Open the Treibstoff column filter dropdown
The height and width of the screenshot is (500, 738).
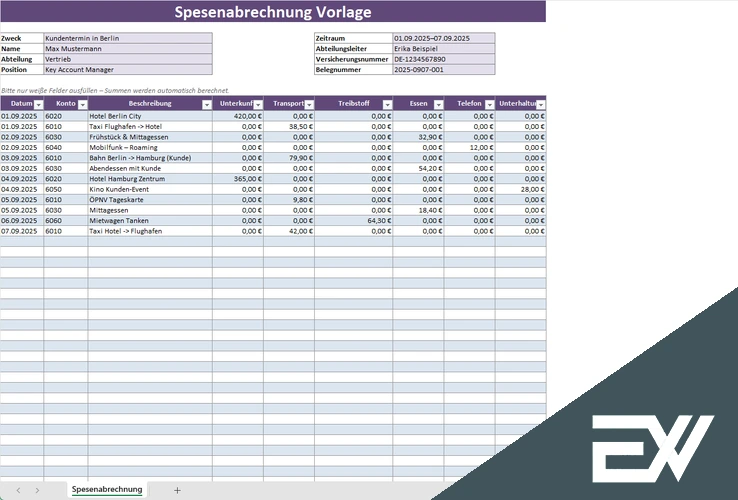(387, 105)
